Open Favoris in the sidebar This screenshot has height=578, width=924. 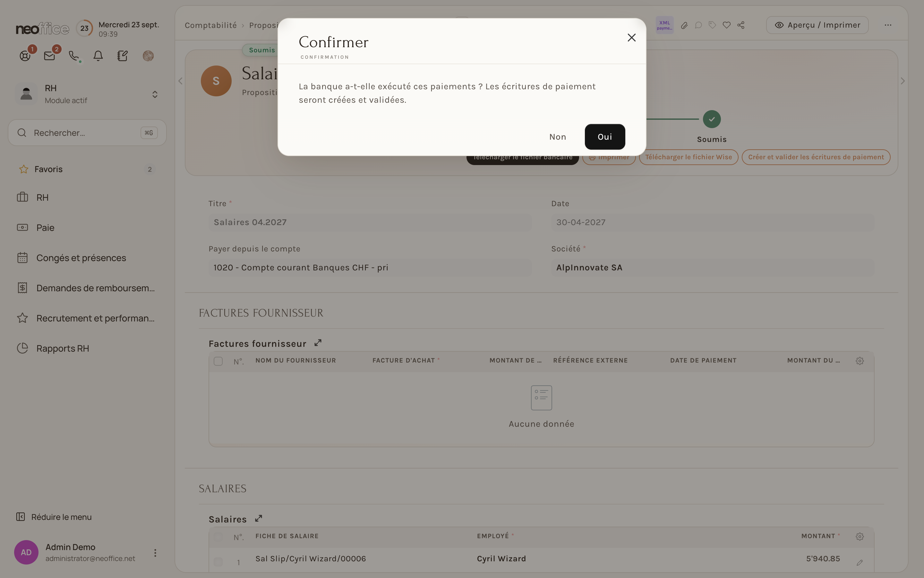87,169
